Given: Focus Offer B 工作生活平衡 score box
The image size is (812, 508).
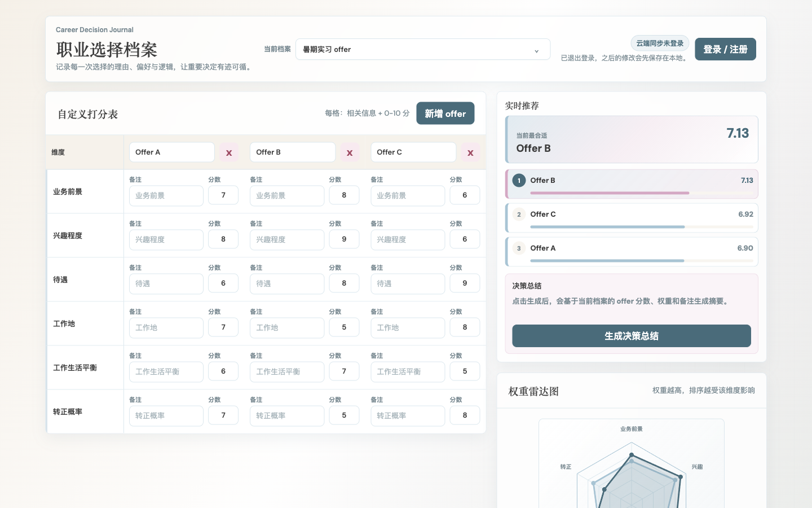Looking at the screenshot, I should [x=344, y=371].
